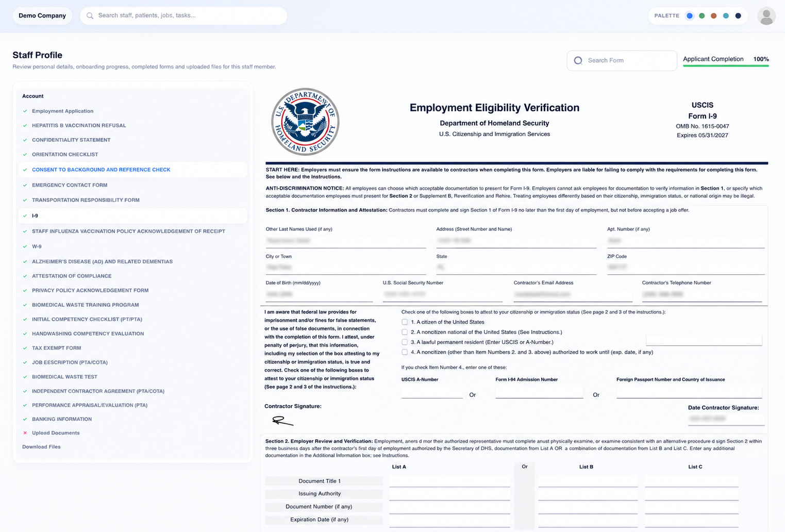Select the green palette color
Viewport: 785px width, 532px height.
(x=702, y=15)
